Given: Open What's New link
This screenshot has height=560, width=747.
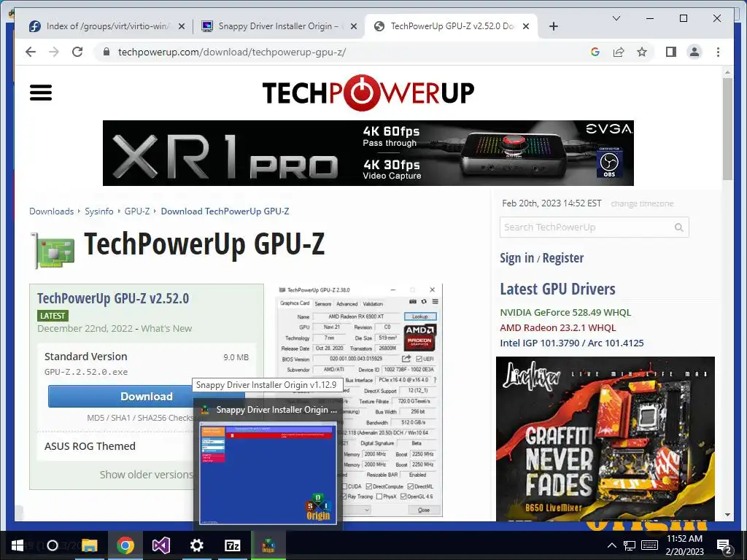Looking at the screenshot, I should [x=166, y=328].
